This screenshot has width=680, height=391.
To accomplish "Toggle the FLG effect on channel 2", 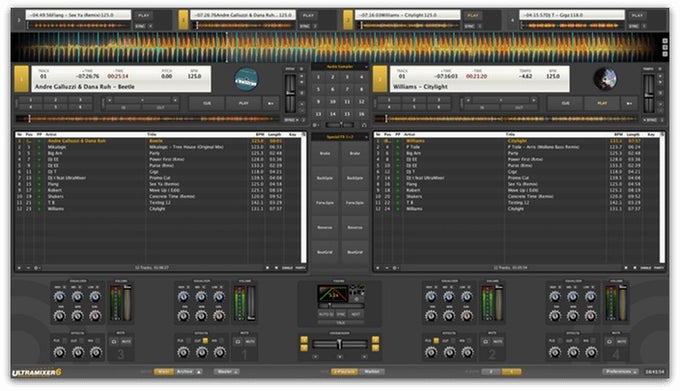I will [x=435, y=341].
